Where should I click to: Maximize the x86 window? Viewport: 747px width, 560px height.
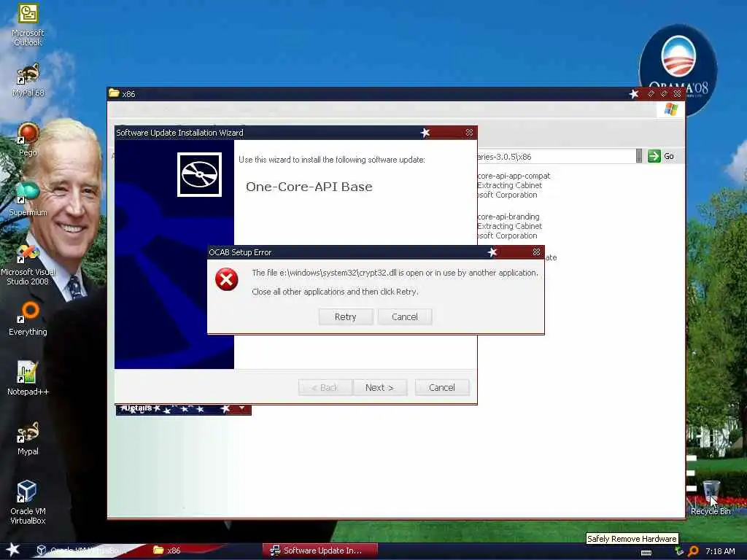coord(664,94)
